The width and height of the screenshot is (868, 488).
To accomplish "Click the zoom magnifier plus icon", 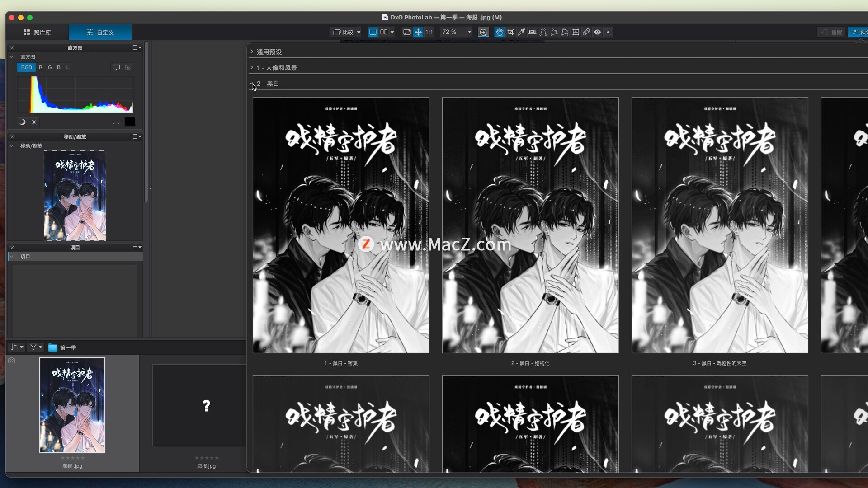I will click(483, 32).
